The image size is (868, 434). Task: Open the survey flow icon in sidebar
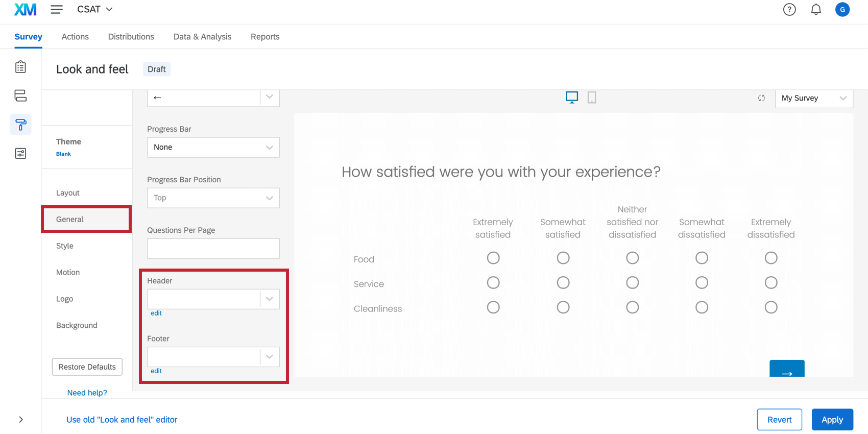(x=20, y=95)
